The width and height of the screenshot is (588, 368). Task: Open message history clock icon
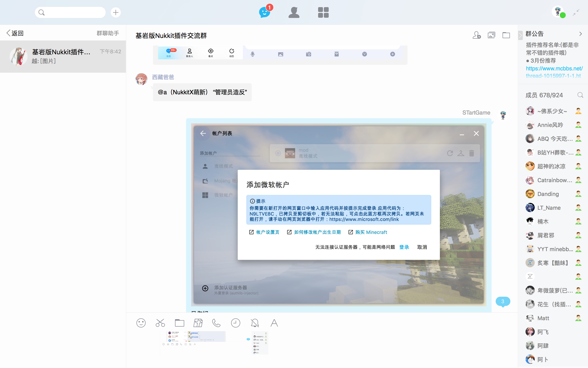point(235,323)
